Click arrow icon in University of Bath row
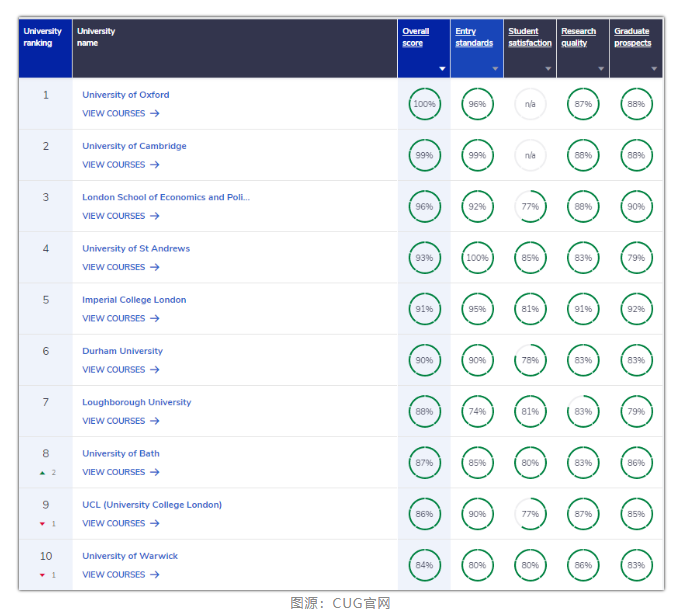Screen dimensions: 684x612 tap(154, 472)
